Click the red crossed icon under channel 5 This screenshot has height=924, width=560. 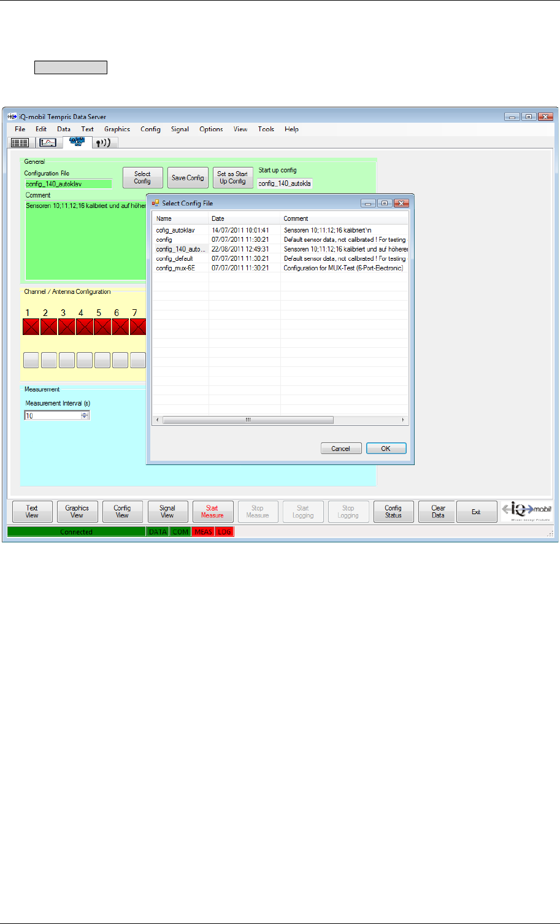pyautogui.click(x=102, y=327)
